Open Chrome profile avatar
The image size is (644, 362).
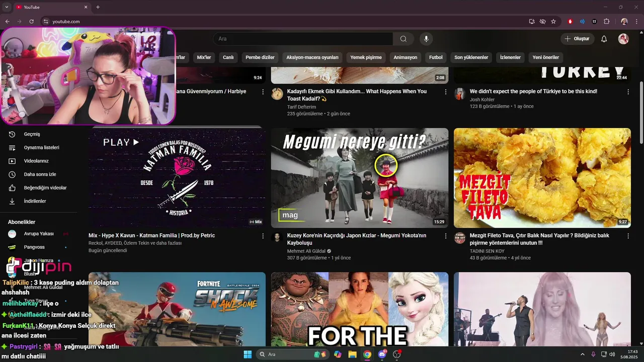pyautogui.click(x=624, y=22)
